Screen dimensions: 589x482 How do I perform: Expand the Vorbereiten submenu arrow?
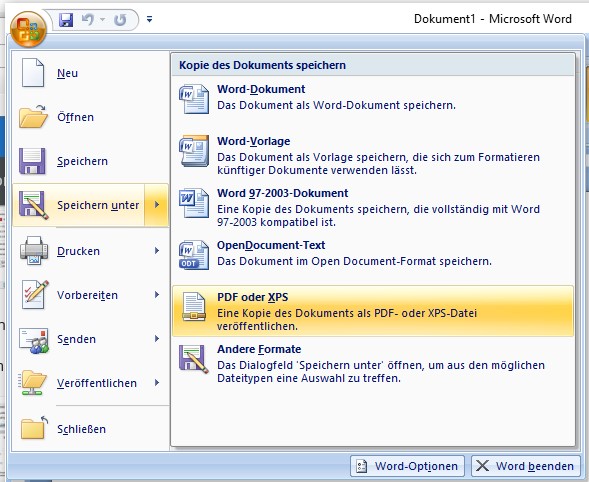pos(157,295)
